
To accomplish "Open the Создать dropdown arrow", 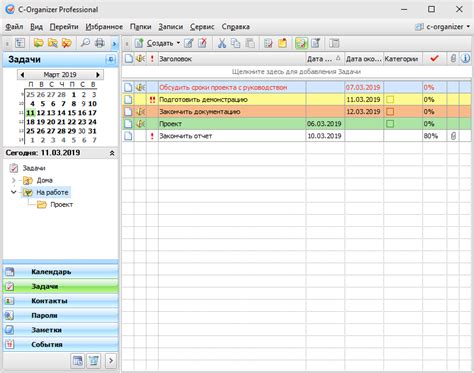I will point(178,43).
